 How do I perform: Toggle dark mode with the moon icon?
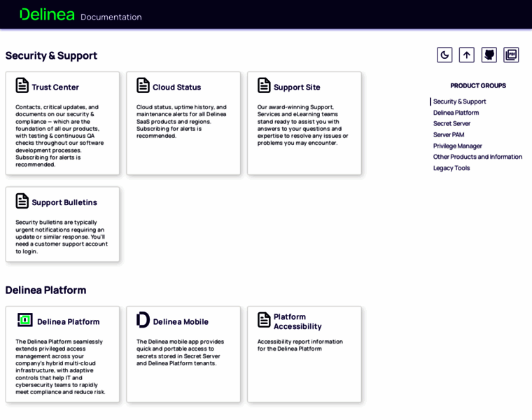tap(444, 55)
